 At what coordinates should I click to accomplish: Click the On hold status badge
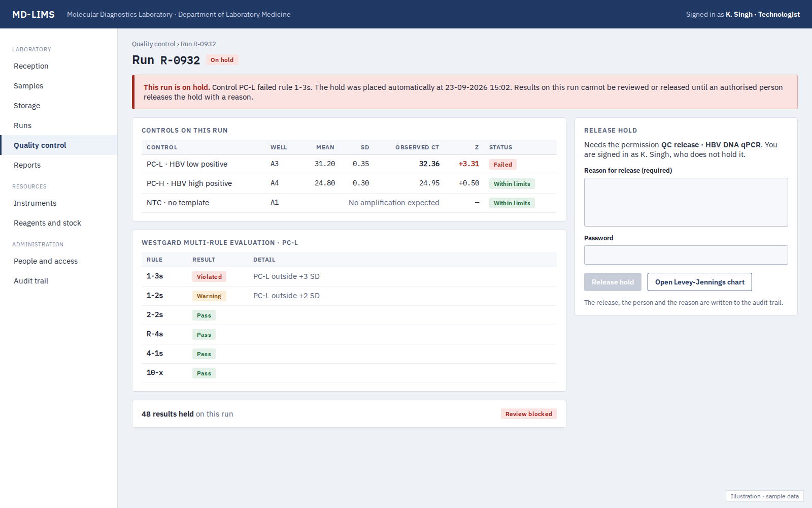coord(222,60)
